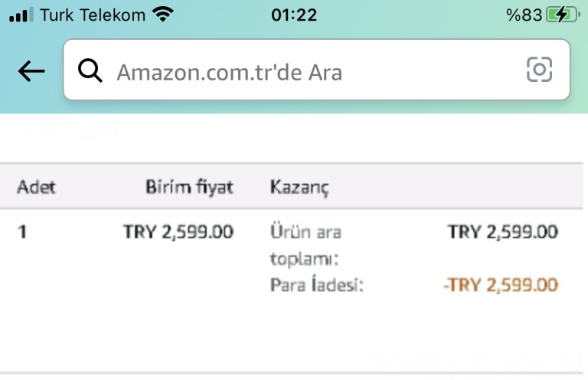Tap the Para İadesi label
This screenshot has width=588, height=380.
click(317, 285)
